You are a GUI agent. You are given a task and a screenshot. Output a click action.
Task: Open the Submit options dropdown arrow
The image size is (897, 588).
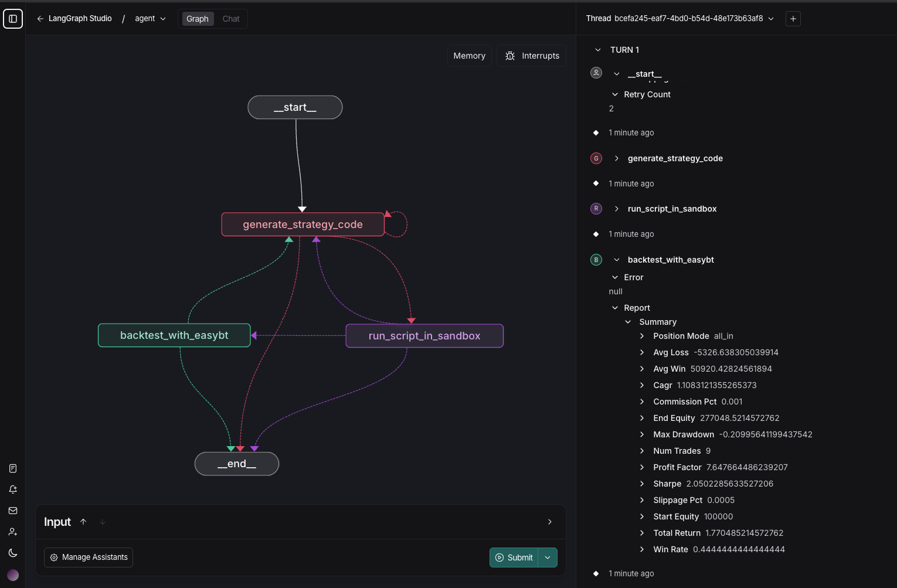tap(548, 558)
